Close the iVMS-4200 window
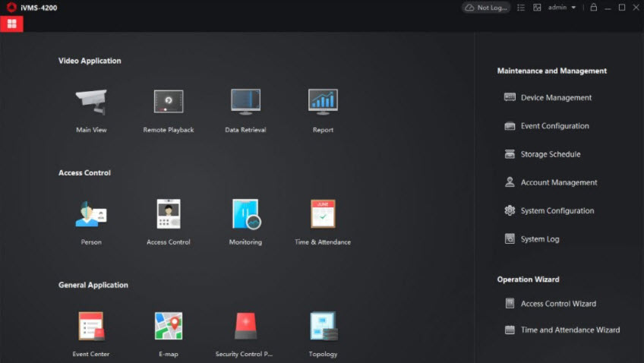Viewport: 644px width, 363px height. (636, 8)
